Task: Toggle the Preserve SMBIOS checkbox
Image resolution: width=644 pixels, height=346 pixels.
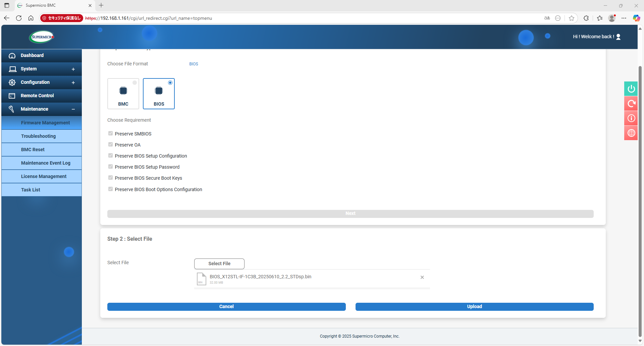Action: (x=111, y=133)
